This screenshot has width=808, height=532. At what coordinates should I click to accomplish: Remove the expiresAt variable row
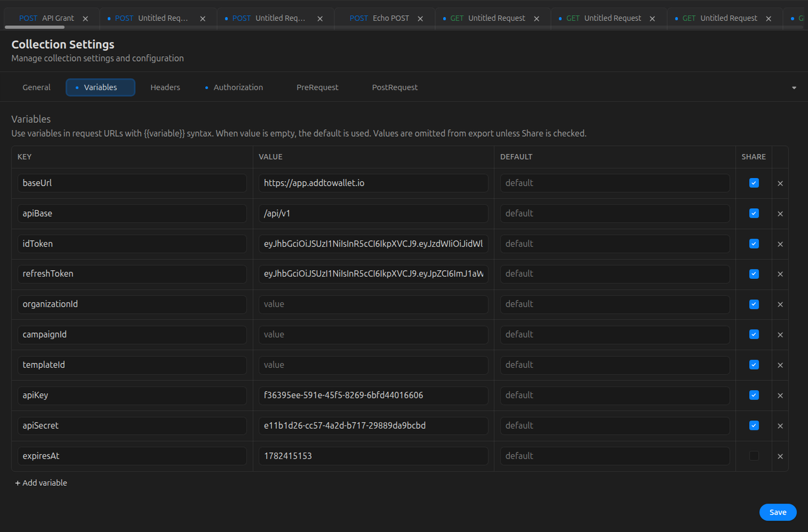tap(780, 456)
